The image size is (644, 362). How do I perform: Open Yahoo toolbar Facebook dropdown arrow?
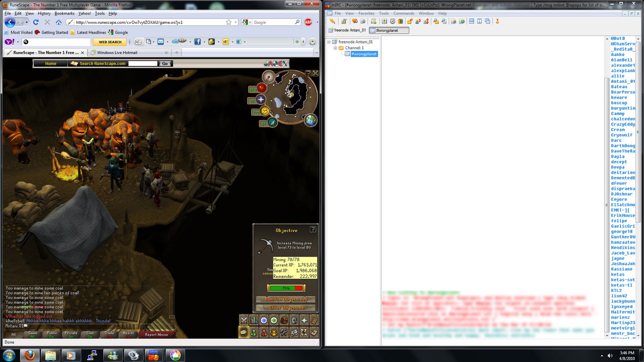point(204,42)
